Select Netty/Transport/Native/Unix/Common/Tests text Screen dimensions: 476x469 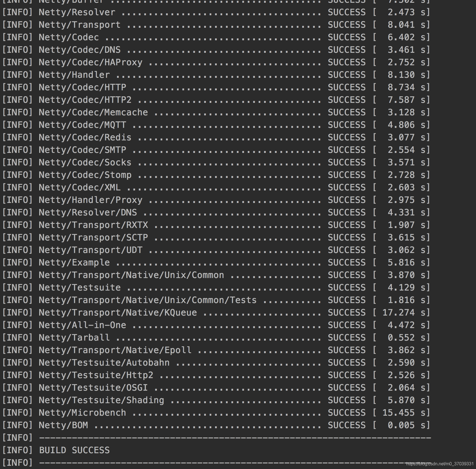pos(148,300)
